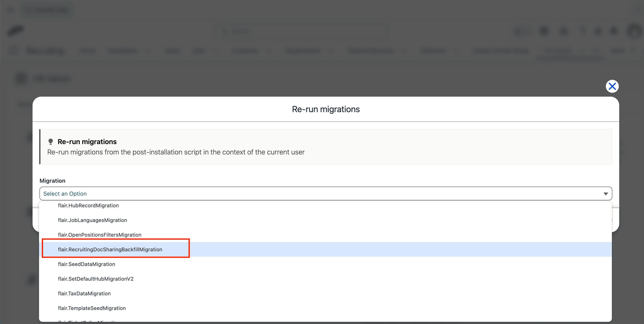This screenshot has width=644, height=324.
Task: Select flair.HubRecordMigration option
Action: coord(325,205)
